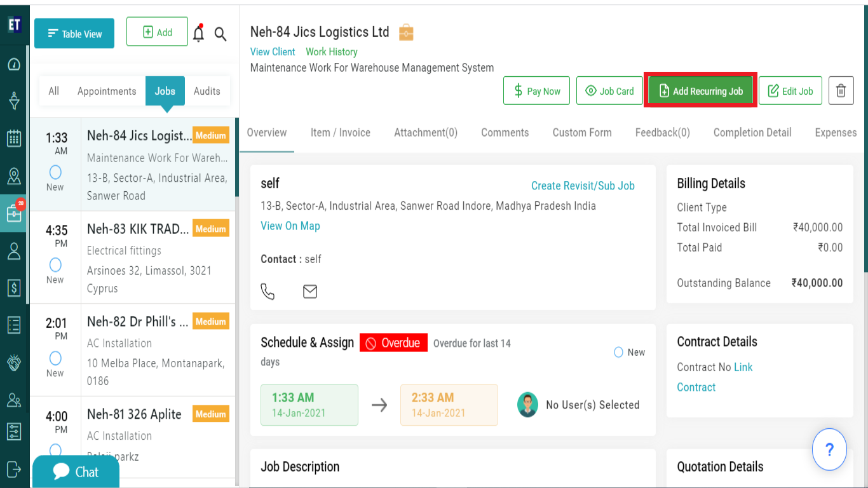Click Create Revisit/Sub Job link

coord(583,186)
